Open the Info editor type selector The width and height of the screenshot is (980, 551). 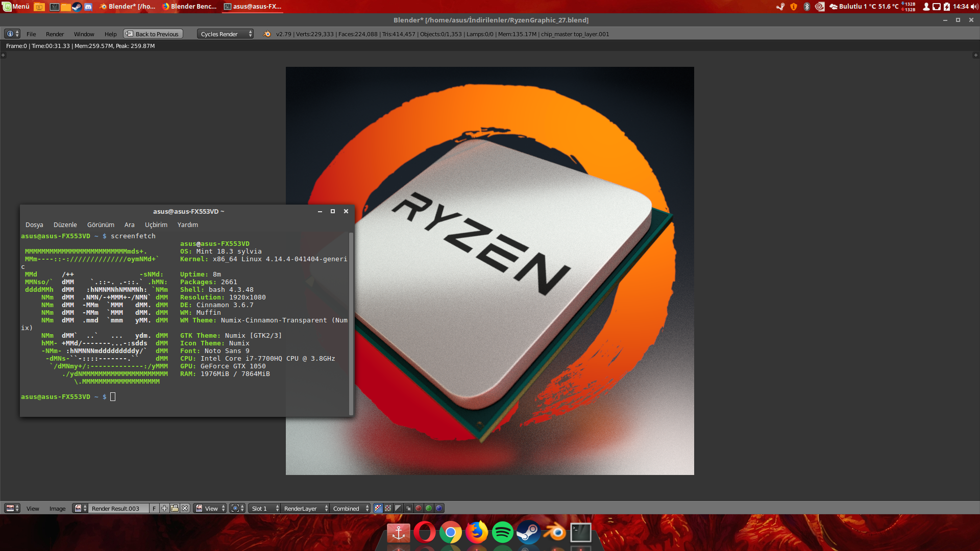pyautogui.click(x=12, y=34)
